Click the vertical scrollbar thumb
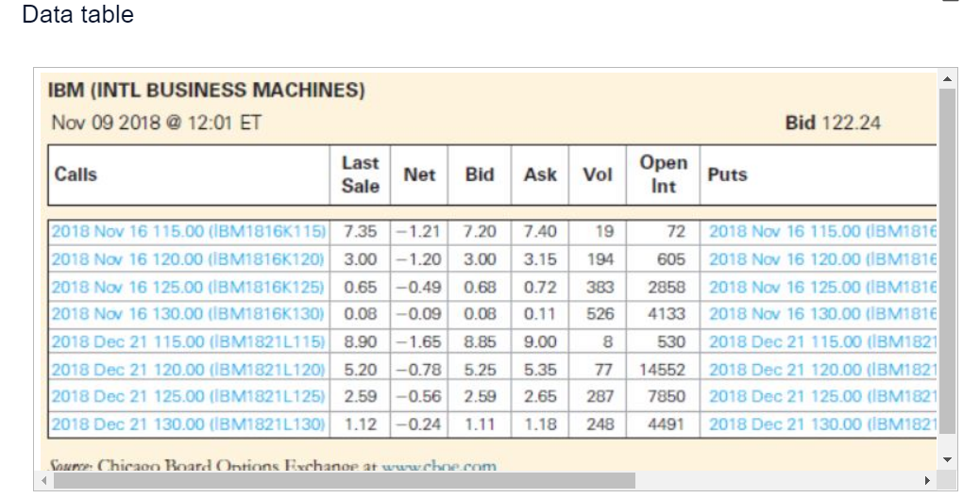Image resolution: width=980 pixels, height=498 pixels. click(x=948, y=261)
